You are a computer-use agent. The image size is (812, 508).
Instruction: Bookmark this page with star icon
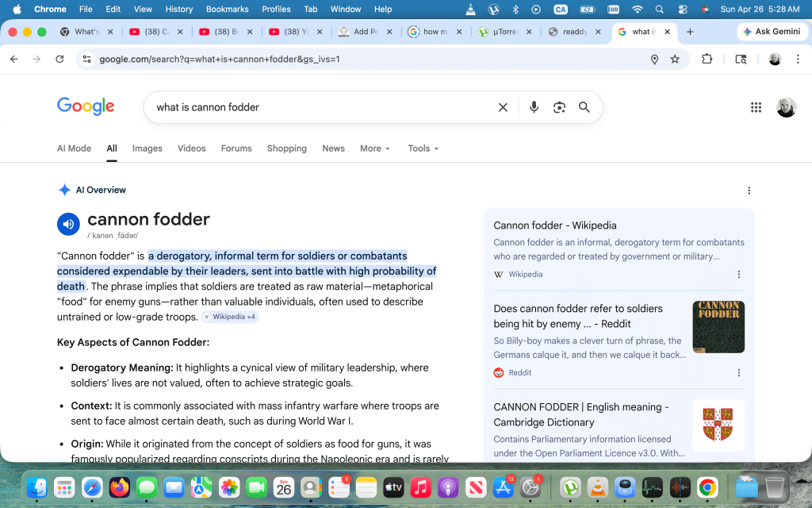click(675, 60)
